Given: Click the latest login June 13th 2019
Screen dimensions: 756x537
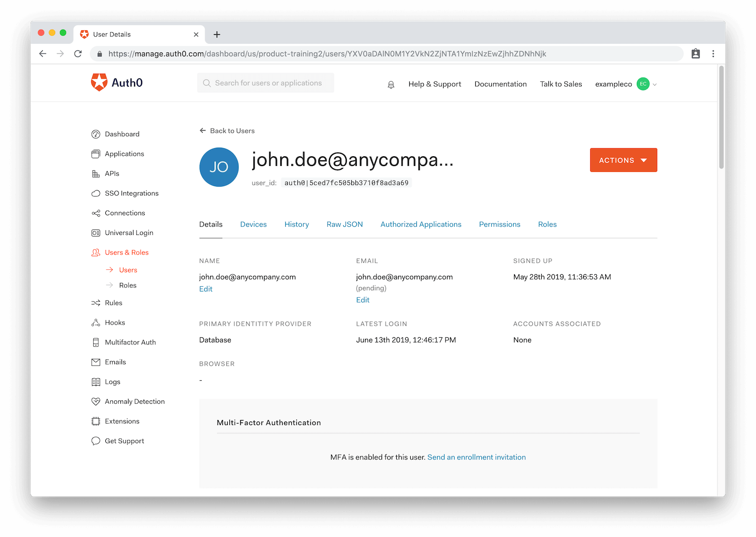Looking at the screenshot, I should (x=406, y=340).
